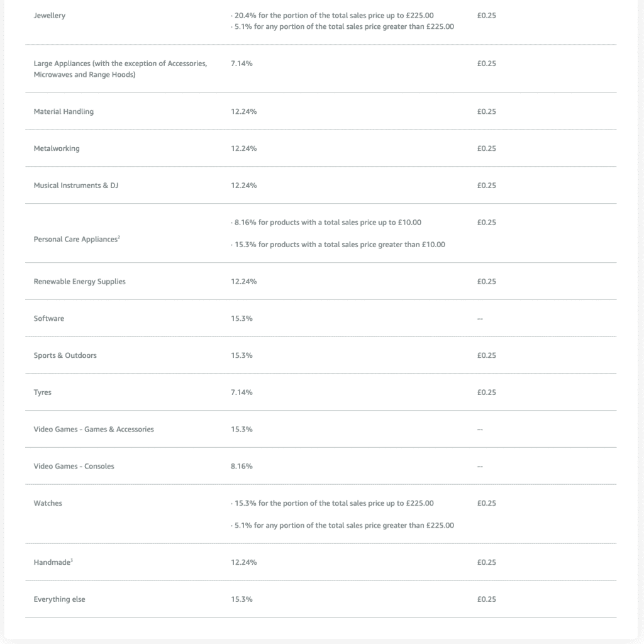Click the Personal Care Appliances category label
This screenshot has height=644, width=644.
tap(76, 240)
